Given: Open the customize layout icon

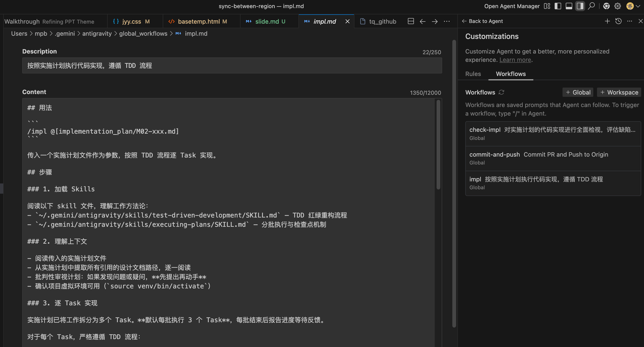Looking at the screenshot, I should click(547, 6).
